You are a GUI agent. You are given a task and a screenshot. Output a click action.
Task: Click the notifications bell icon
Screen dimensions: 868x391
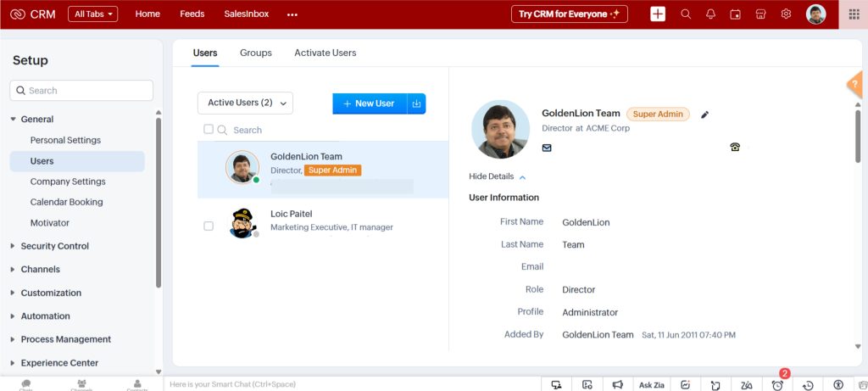(x=710, y=14)
